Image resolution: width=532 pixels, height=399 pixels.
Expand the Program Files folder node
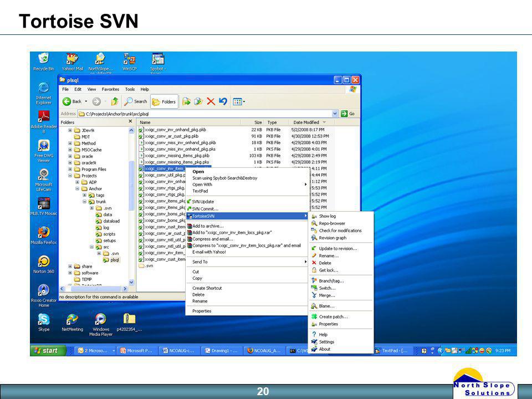(x=70, y=170)
